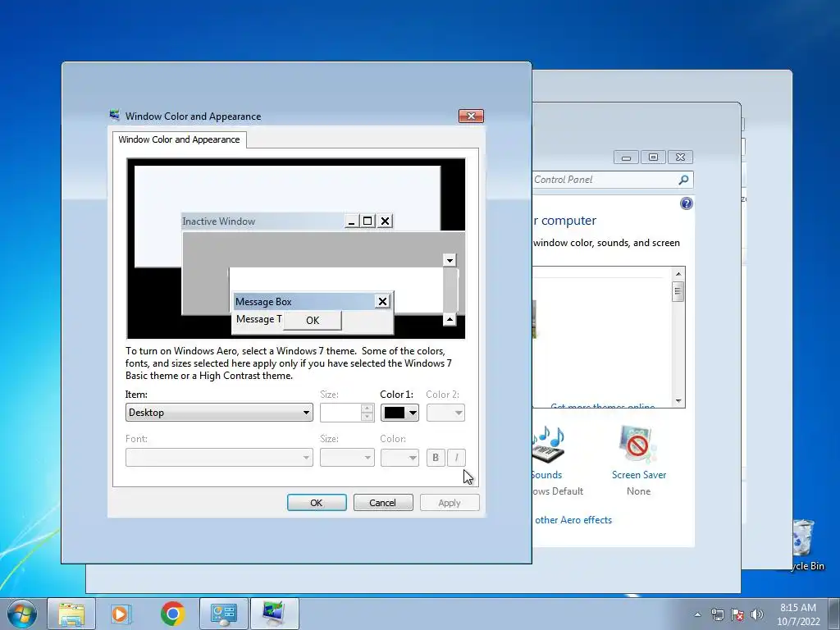Click the Get more themes online link
The image size is (840, 630).
[602, 405]
